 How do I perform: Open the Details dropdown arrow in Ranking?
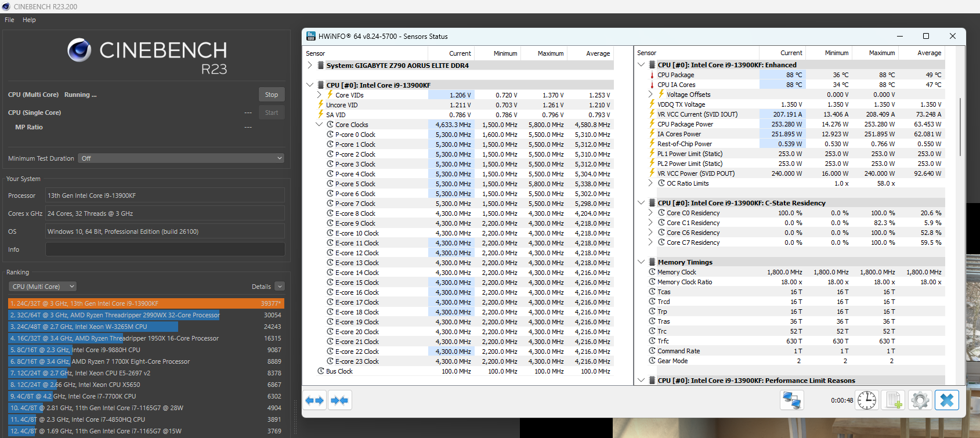click(x=280, y=287)
